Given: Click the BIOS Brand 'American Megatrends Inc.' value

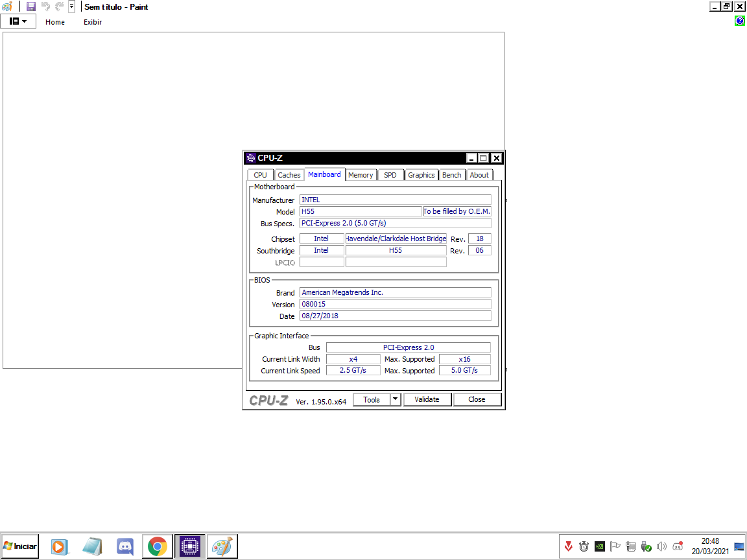Looking at the screenshot, I should tap(396, 292).
